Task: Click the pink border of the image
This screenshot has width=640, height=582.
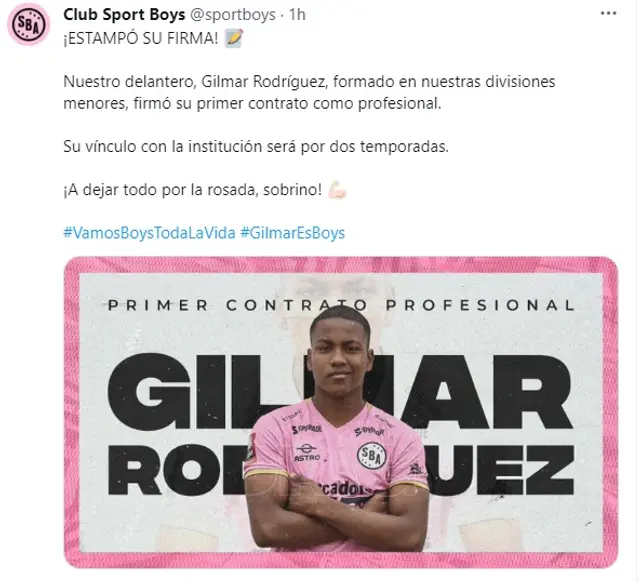Action: tap(341, 264)
